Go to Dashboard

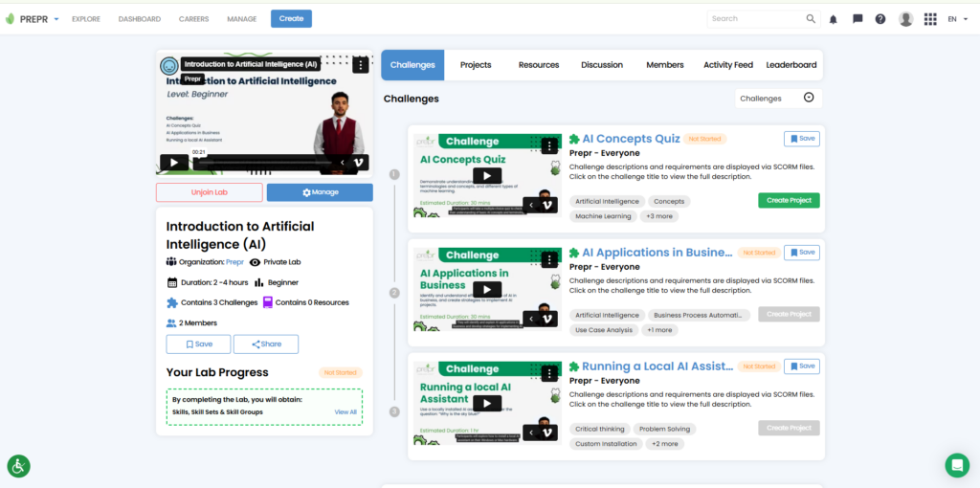pos(140,19)
